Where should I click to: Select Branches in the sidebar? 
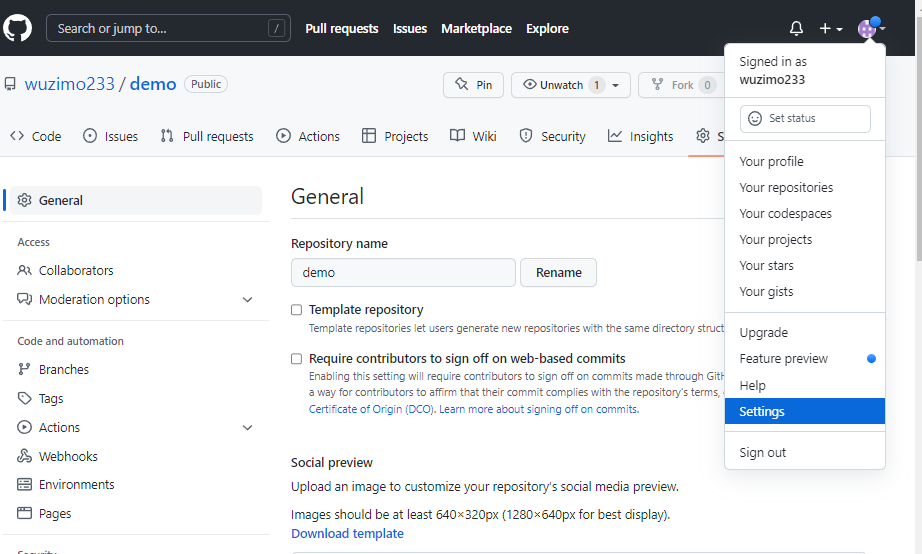click(x=63, y=369)
